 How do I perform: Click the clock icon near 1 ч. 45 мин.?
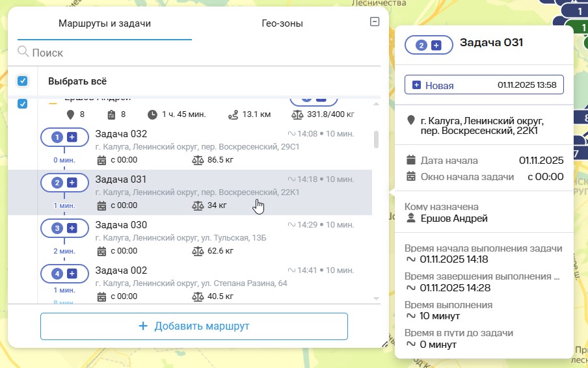(152, 114)
